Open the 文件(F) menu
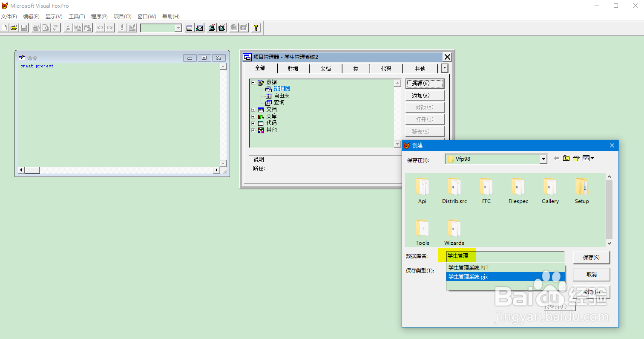 (x=9, y=17)
